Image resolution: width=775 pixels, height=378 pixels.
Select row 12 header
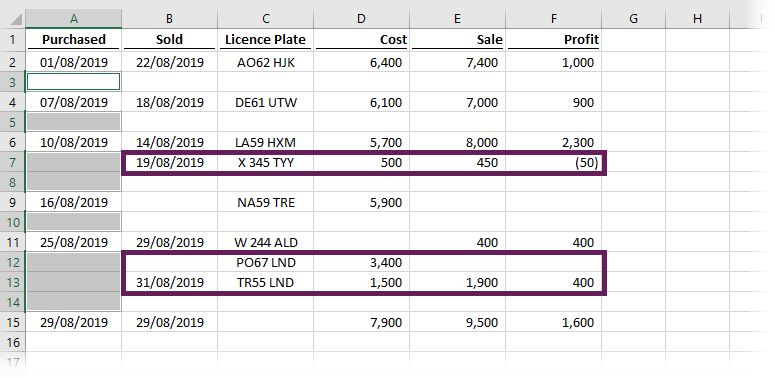click(x=12, y=262)
